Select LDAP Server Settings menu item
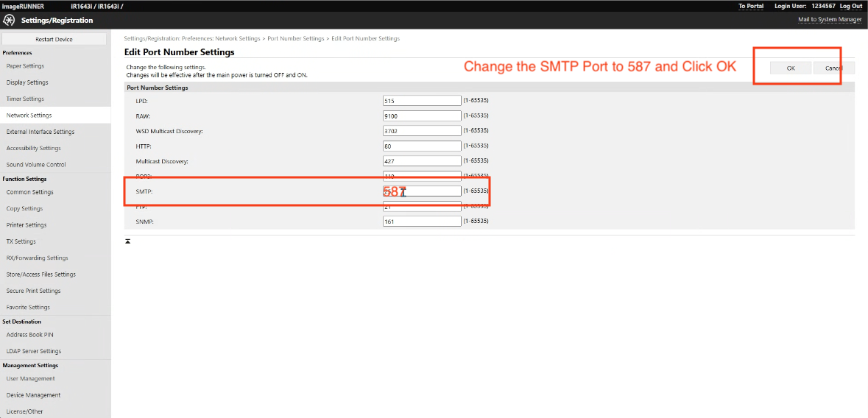868x418 pixels. pos(34,351)
